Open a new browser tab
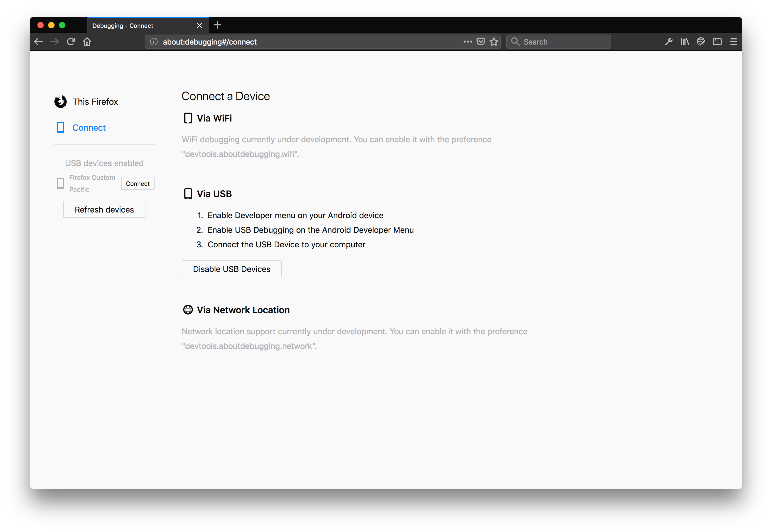This screenshot has width=772, height=532. 217,25
